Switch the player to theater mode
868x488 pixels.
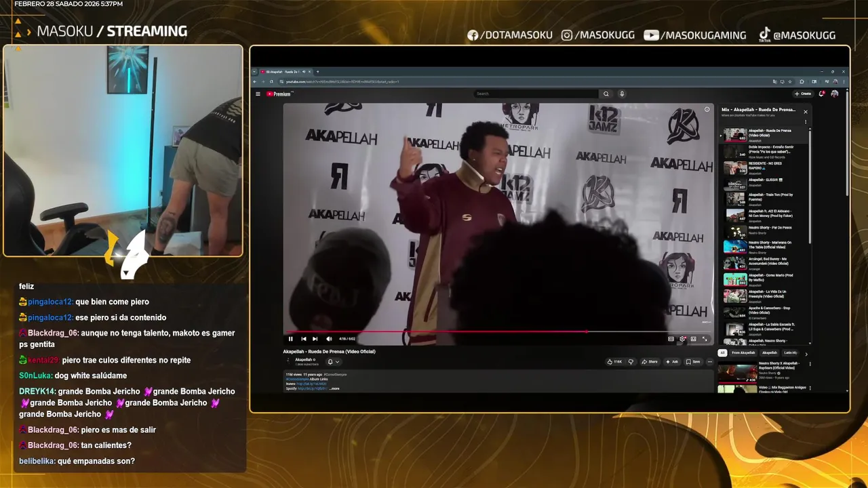point(693,339)
